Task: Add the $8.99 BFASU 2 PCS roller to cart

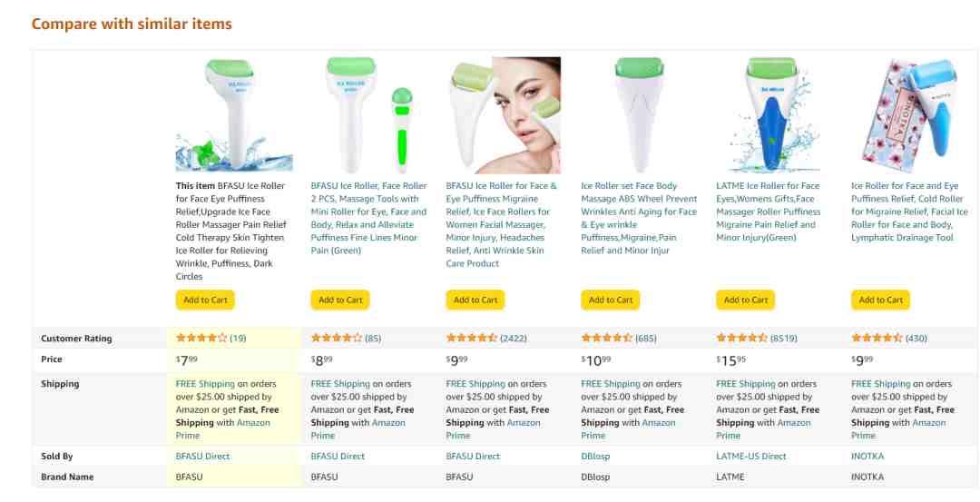Action: click(x=340, y=300)
